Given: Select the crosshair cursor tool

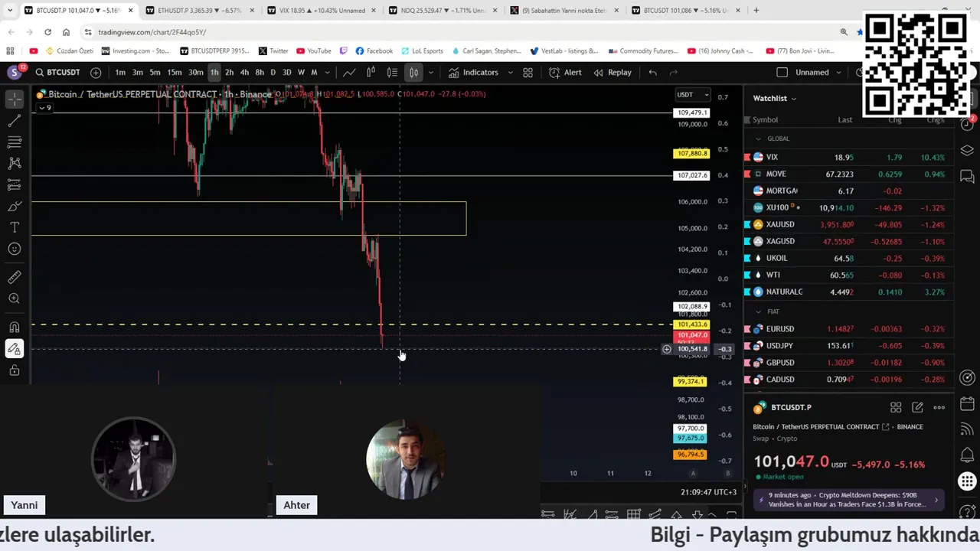Looking at the screenshot, I should tap(15, 99).
